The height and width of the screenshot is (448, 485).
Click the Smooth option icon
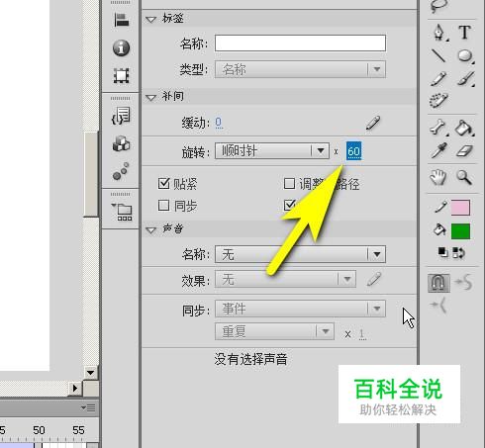463,282
